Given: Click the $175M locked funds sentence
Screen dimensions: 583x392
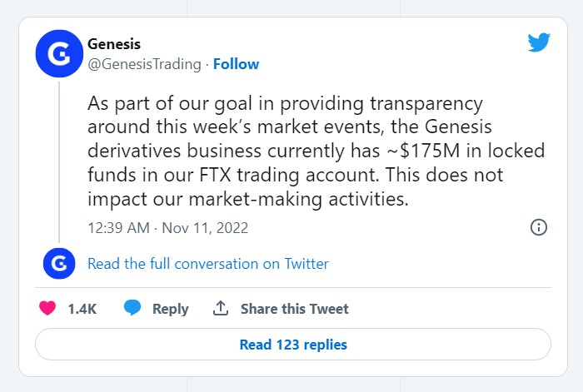Looking at the screenshot, I should click(x=315, y=152).
